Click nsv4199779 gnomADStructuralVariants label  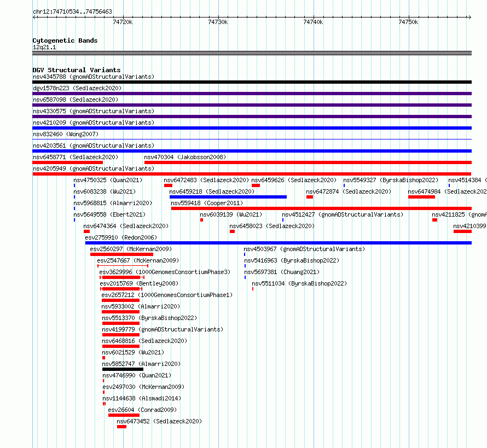click(163, 329)
